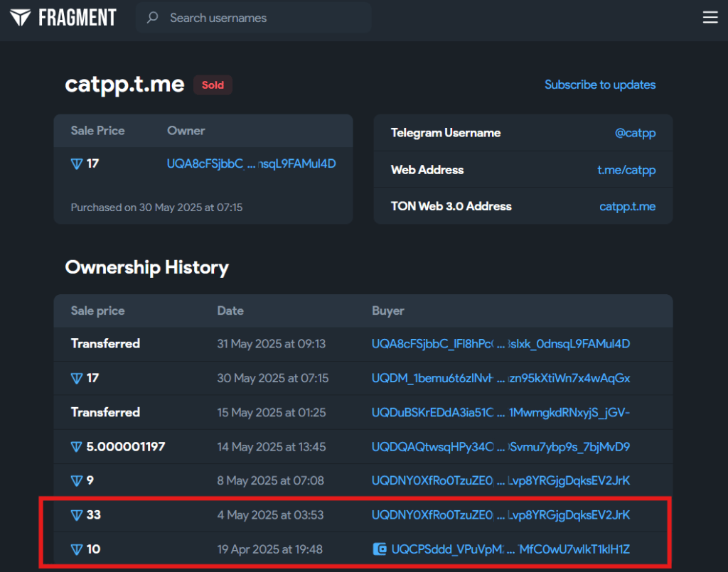Image resolution: width=728 pixels, height=572 pixels.
Task: Focus the Search usernames field
Action: [263, 18]
